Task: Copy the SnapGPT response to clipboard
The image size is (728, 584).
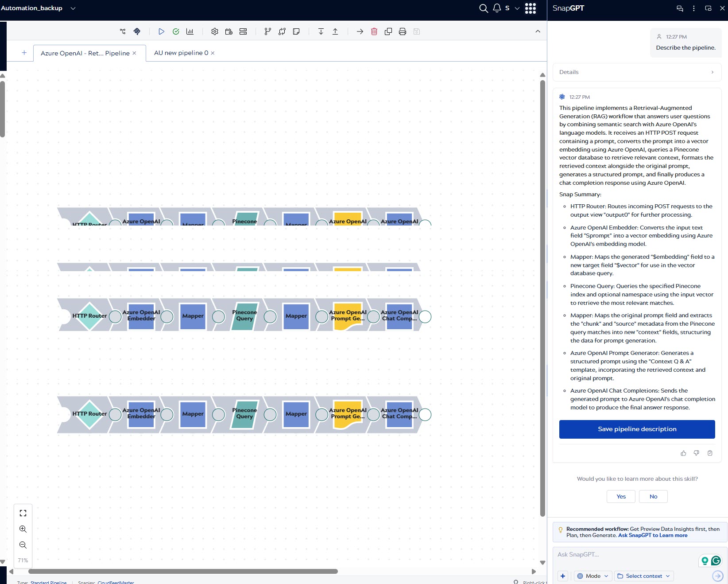Action: pos(710,453)
